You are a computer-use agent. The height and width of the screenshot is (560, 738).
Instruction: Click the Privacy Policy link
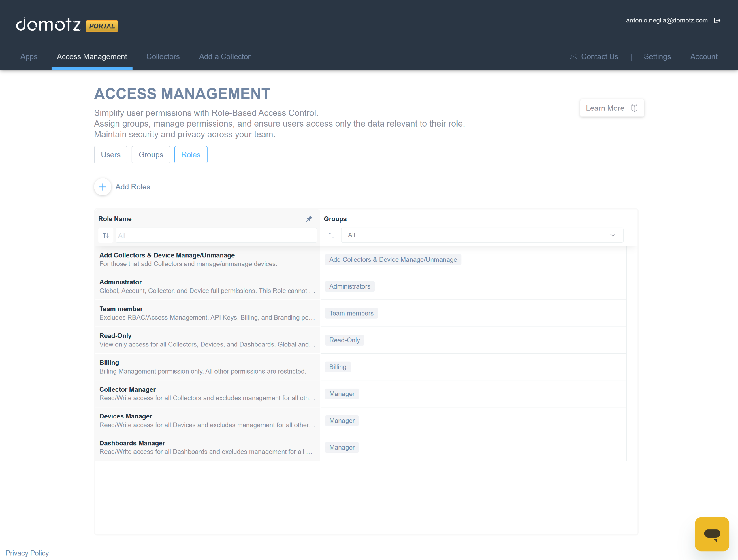coord(27,553)
